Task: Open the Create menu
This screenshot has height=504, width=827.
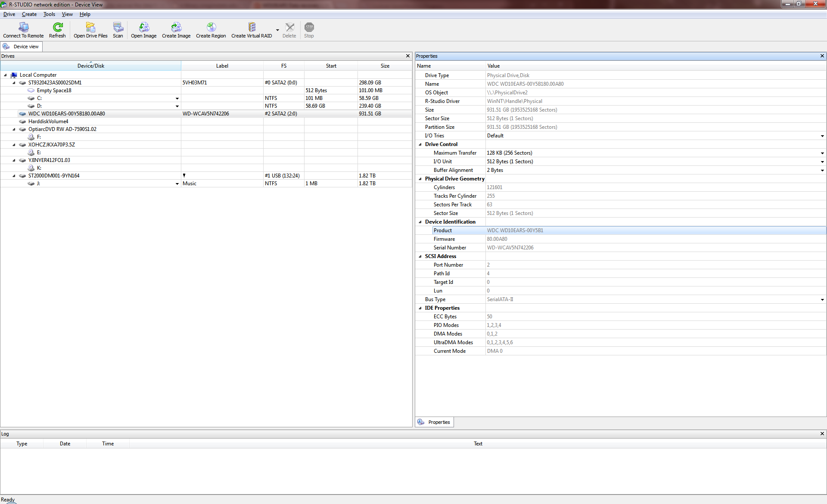Action: [29, 14]
